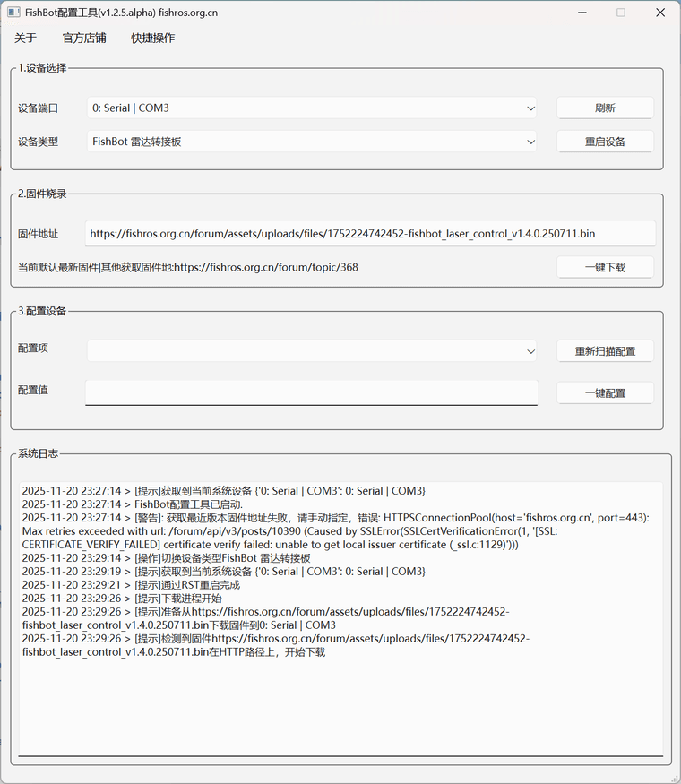Minimize the FishBot window
This screenshot has height=784, width=681.
pyautogui.click(x=582, y=13)
